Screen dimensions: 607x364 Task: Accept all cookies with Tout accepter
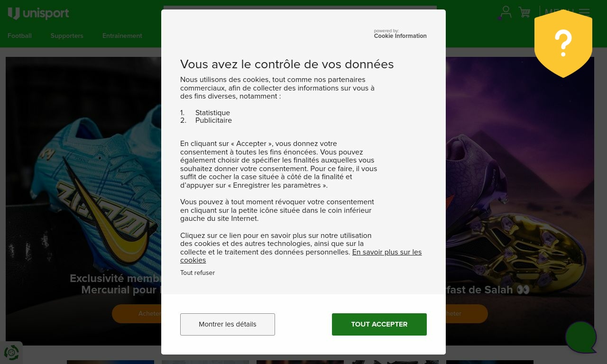(x=379, y=324)
